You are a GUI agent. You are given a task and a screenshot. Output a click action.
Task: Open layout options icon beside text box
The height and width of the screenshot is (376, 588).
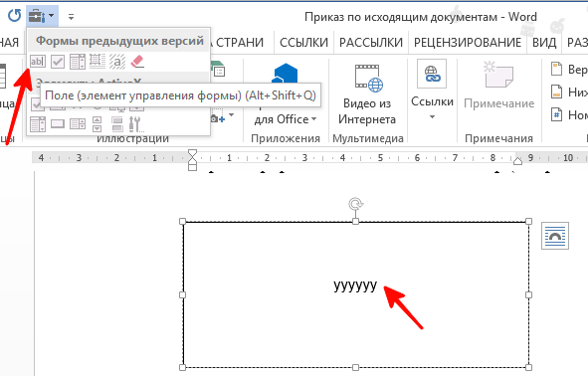[x=555, y=236]
